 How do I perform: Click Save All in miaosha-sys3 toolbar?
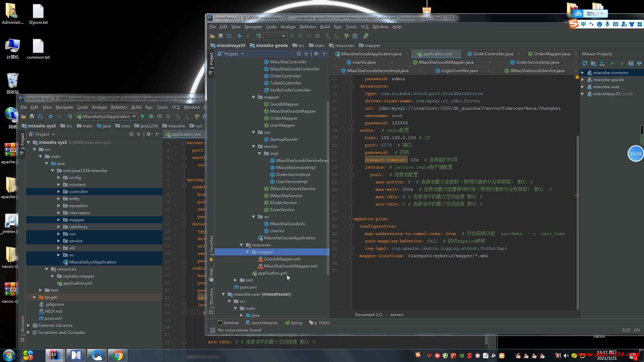(32, 116)
